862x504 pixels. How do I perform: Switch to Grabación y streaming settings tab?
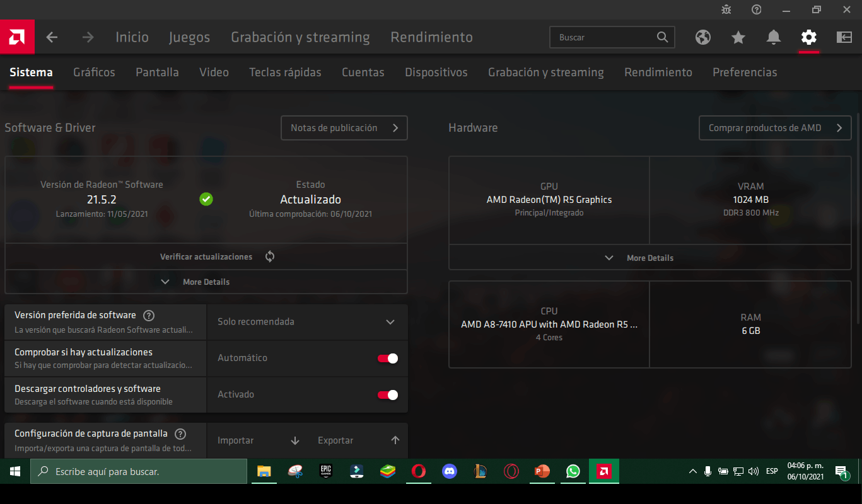[546, 72]
